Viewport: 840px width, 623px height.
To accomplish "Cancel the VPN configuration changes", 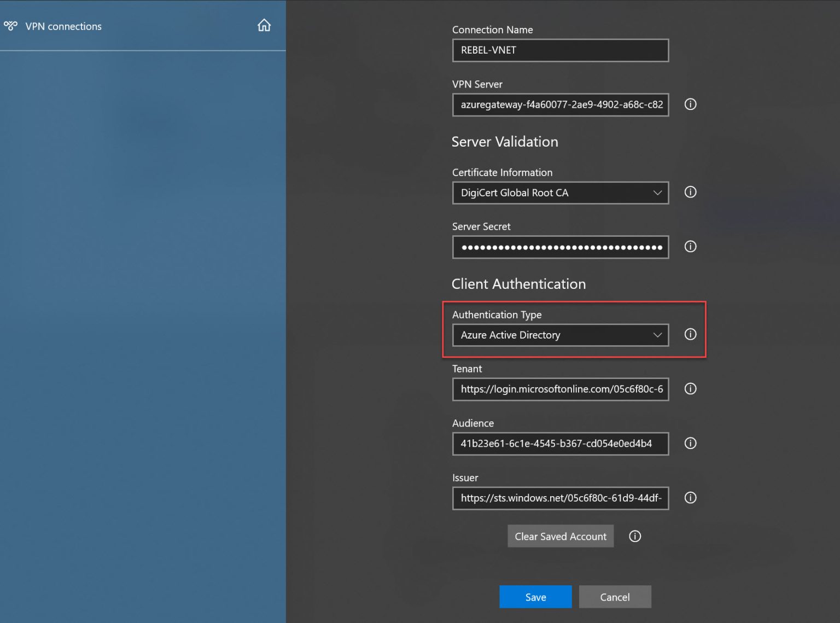I will (x=615, y=597).
